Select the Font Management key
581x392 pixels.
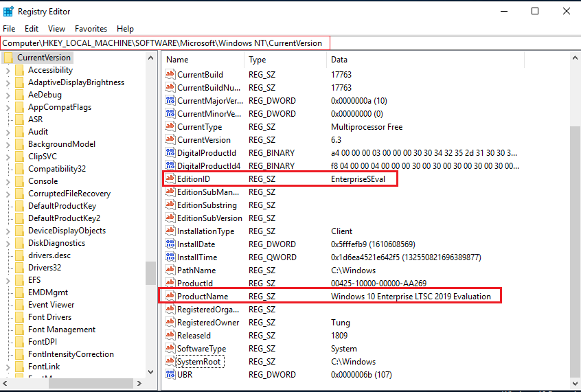(62, 330)
